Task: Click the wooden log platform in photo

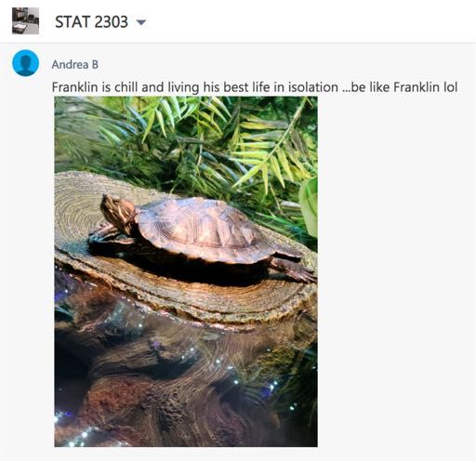Action: (186, 297)
